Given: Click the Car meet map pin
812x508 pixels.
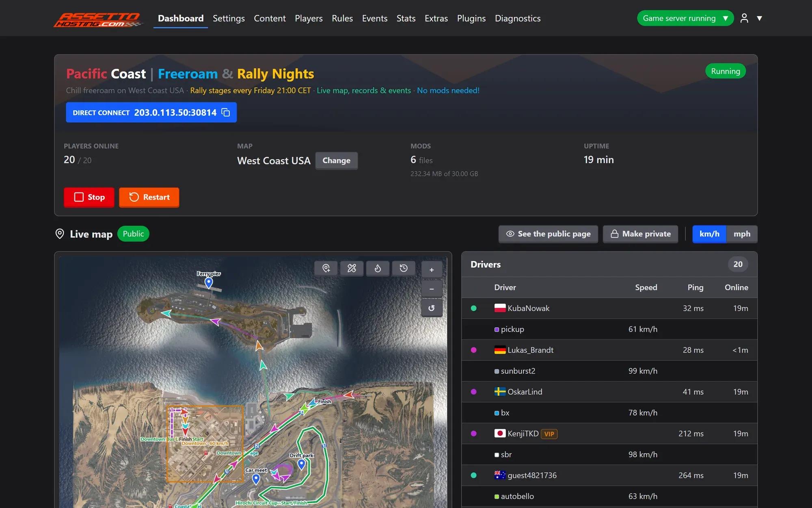Looking at the screenshot, I should coord(256,479).
